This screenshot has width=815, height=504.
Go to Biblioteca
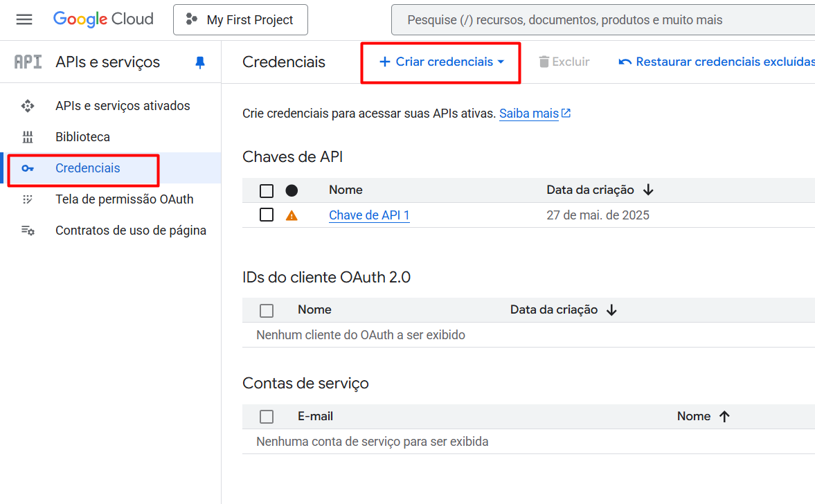82,136
